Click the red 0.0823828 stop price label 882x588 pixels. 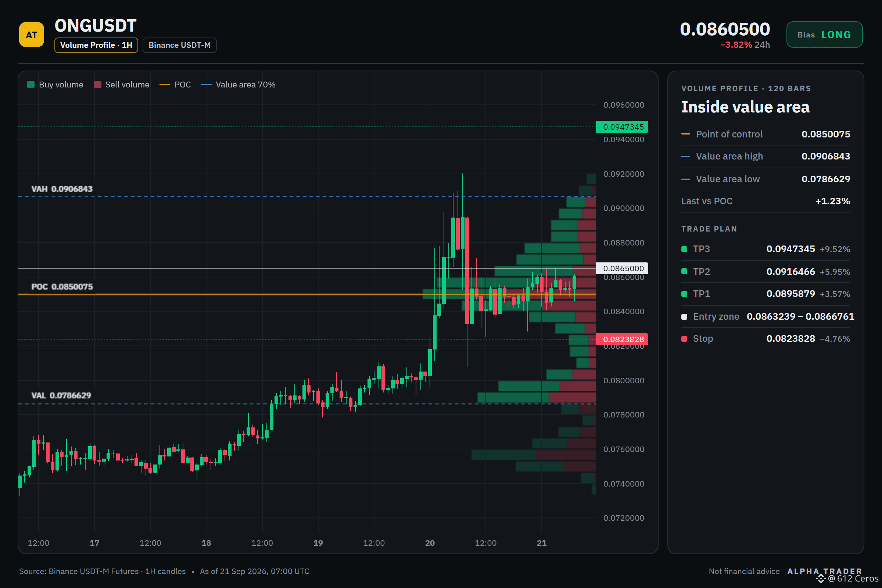click(x=622, y=339)
